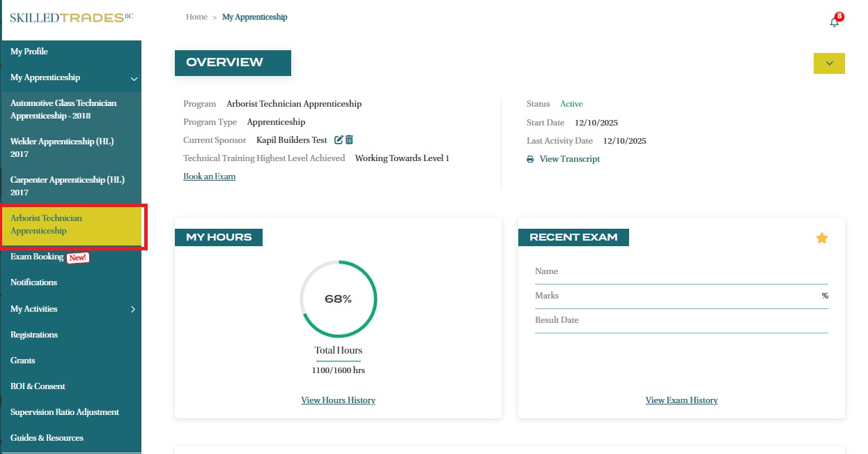Click the printer icon beside View Transcript
868x454 pixels.
pyautogui.click(x=530, y=159)
